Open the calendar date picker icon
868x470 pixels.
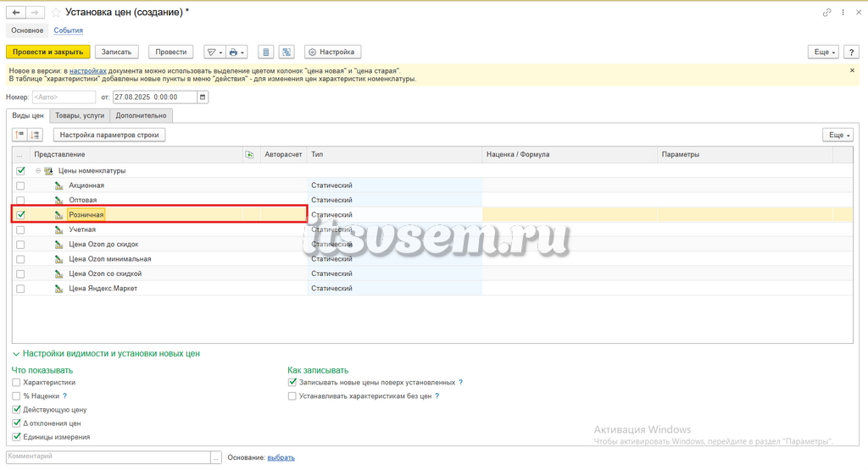(x=203, y=97)
